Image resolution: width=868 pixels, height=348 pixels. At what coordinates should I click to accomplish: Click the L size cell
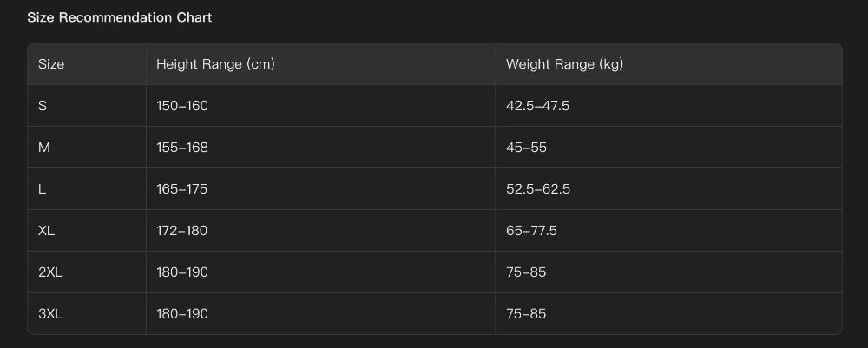point(43,189)
